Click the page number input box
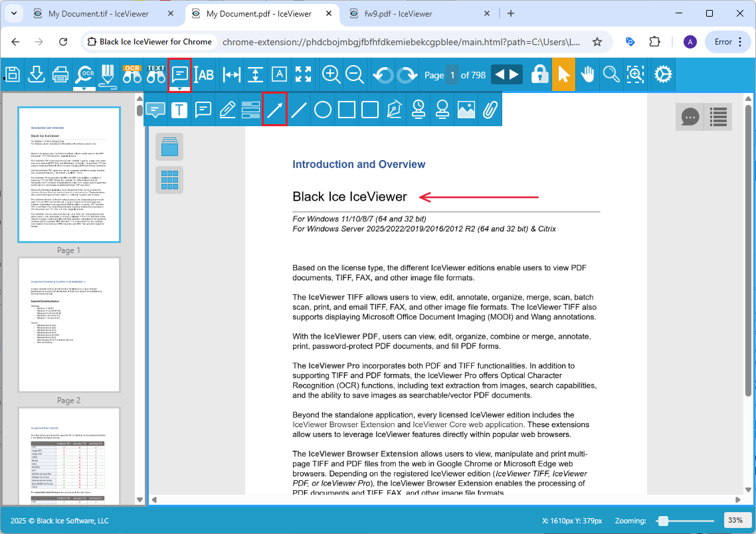 click(x=452, y=74)
